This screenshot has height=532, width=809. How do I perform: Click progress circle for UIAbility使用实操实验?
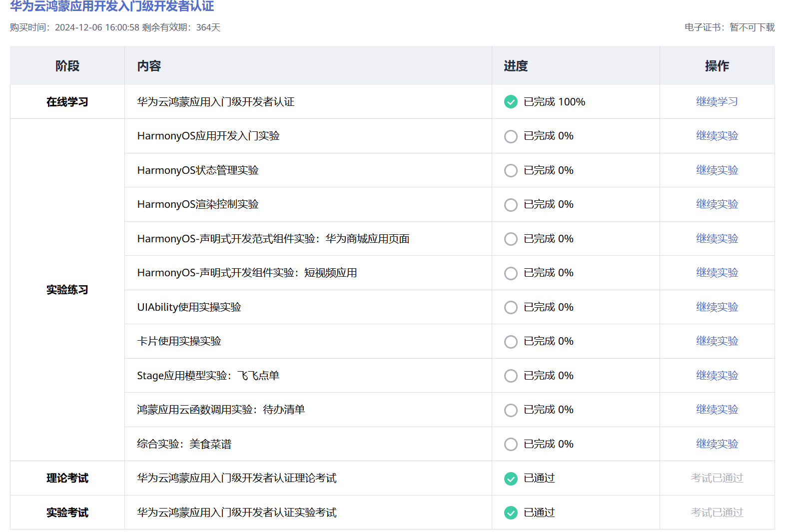(x=511, y=307)
